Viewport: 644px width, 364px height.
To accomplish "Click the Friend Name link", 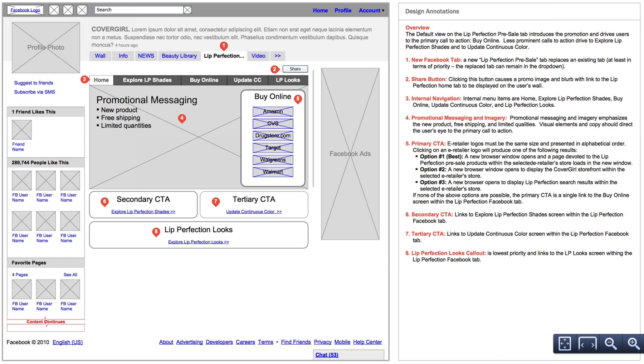I will click(18, 147).
